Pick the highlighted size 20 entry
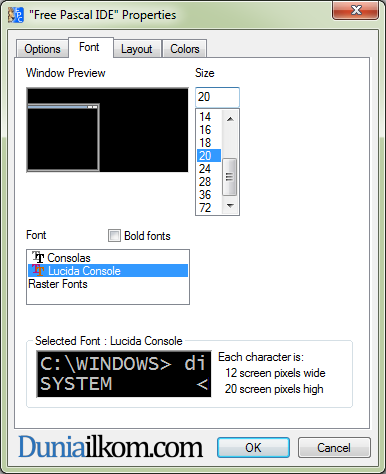386x474 pixels. (x=209, y=156)
